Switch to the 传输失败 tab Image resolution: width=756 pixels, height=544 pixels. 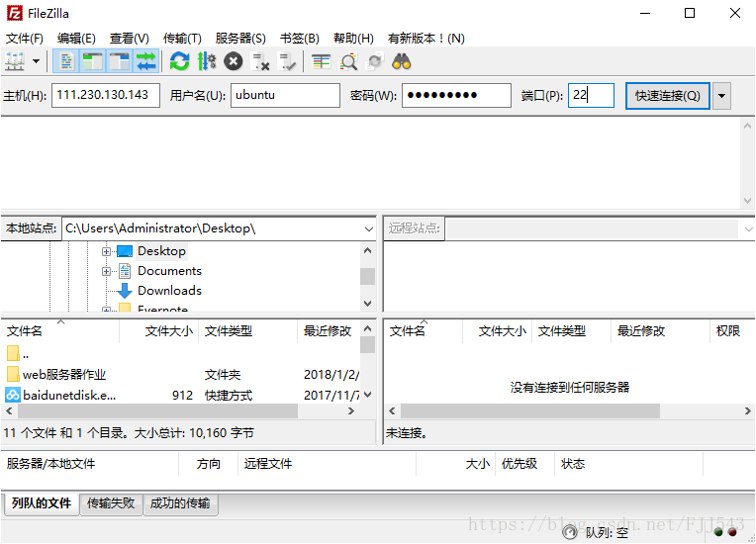pos(111,503)
